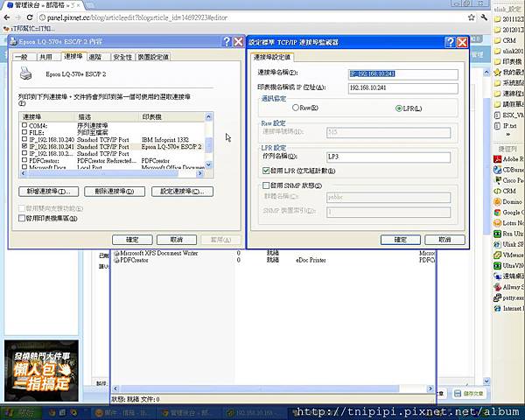Click the 新增連接埠 button
The height and width of the screenshot is (420, 525).
coord(48,192)
